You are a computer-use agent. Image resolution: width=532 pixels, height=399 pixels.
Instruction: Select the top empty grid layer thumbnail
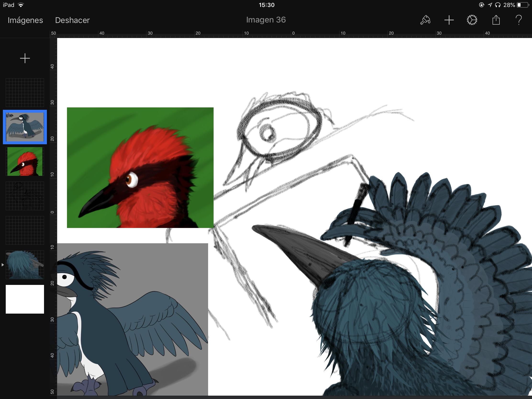pyautogui.click(x=25, y=93)
